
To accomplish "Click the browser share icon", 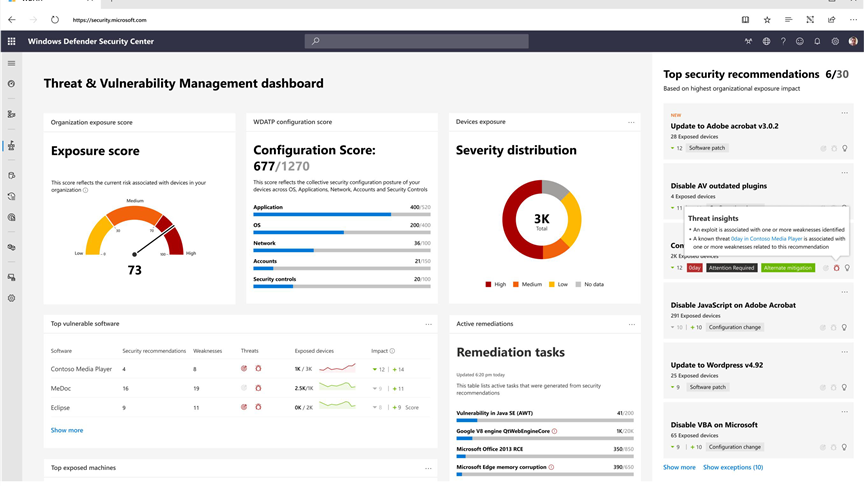I will (831, 20).
